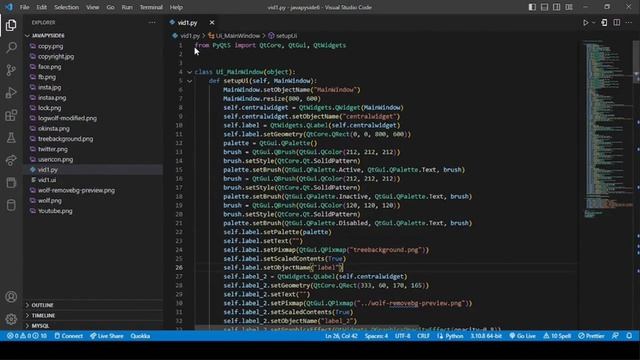Open editor More Actions ellipsis
The image size is (640, 360).
[629, 23]
